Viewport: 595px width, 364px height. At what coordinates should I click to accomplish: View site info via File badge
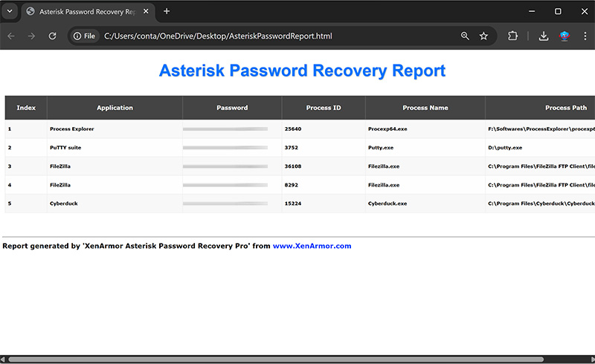(x=84, y=36)
